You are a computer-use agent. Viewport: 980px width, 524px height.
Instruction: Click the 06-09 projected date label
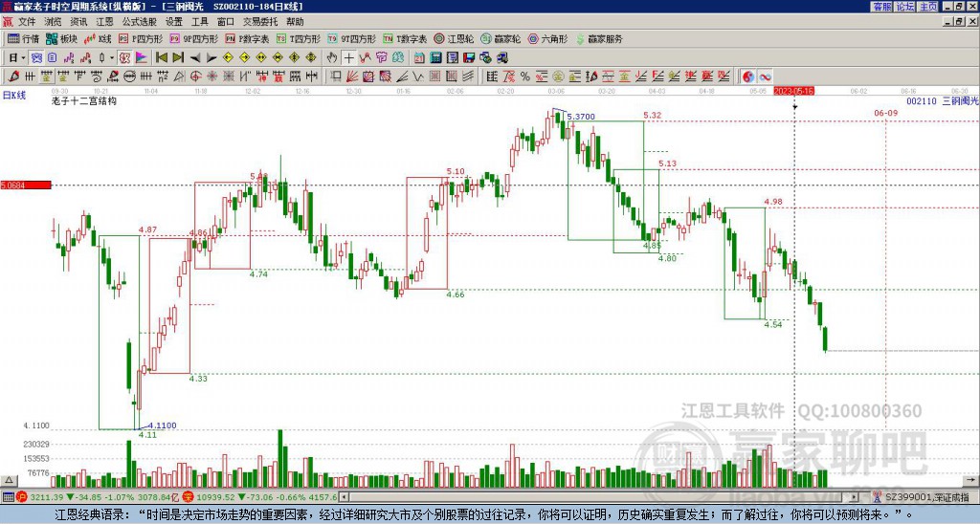click(885, 113)
